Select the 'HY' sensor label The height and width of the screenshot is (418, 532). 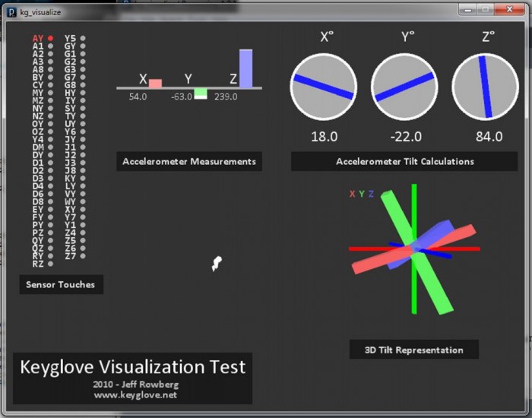pos(70,93)
